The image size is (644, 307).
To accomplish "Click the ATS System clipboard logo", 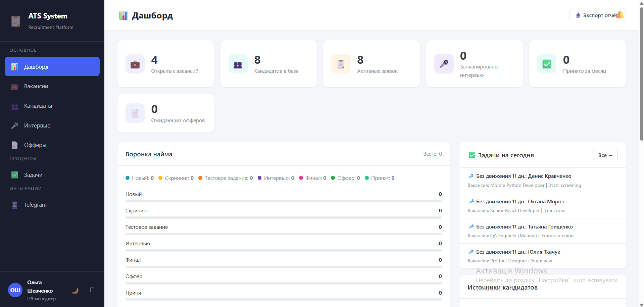I will tap(15, 21).
